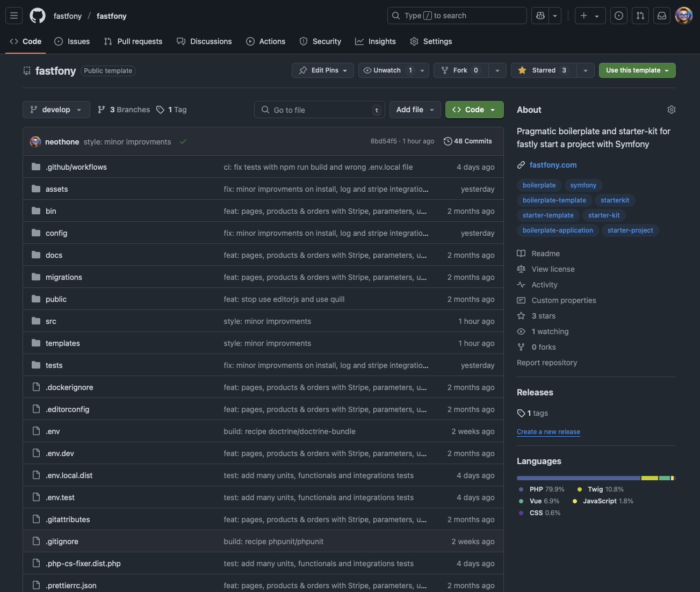Click the PHP segment of languages bar
The width and height of the screenshot is (700, 592).
click(579, 478)
